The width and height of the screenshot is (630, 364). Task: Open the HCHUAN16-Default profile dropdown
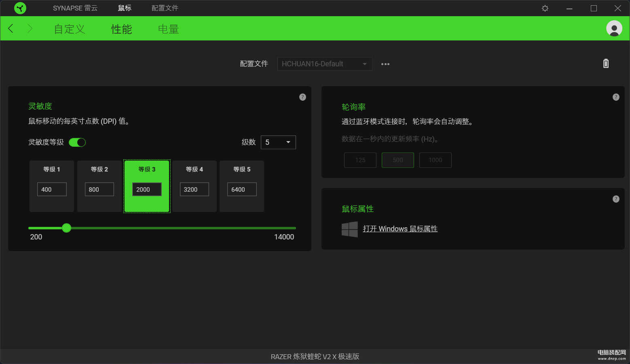[324, 64]
